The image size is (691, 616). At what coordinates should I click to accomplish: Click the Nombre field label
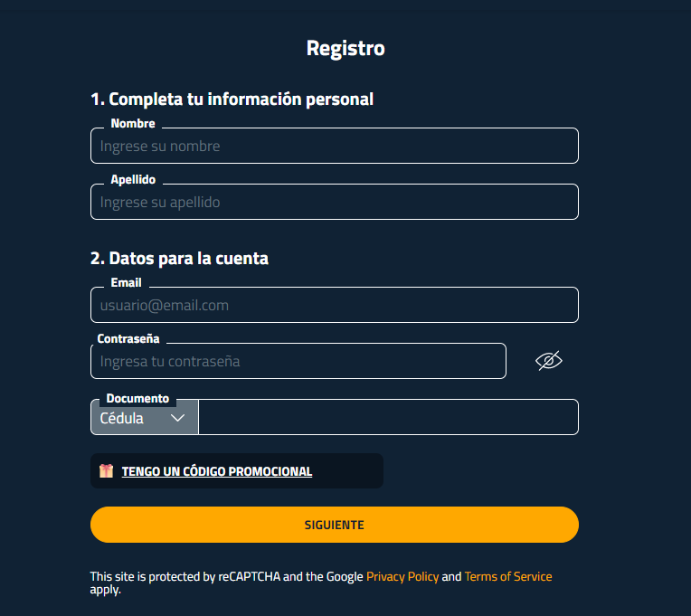(133, 123)
